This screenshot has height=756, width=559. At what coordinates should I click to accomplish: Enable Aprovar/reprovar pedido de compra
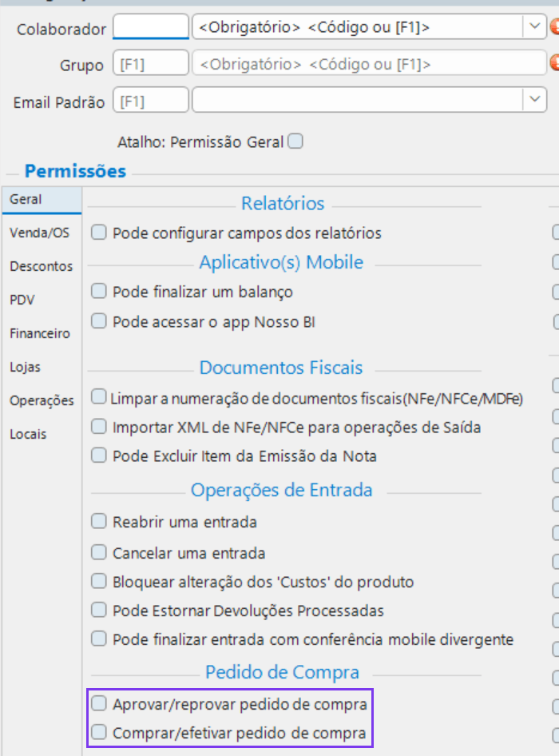[99, 704]
